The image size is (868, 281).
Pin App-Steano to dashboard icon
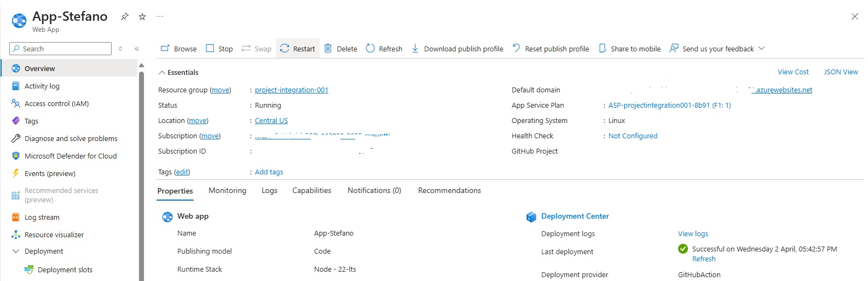(125, 16)
